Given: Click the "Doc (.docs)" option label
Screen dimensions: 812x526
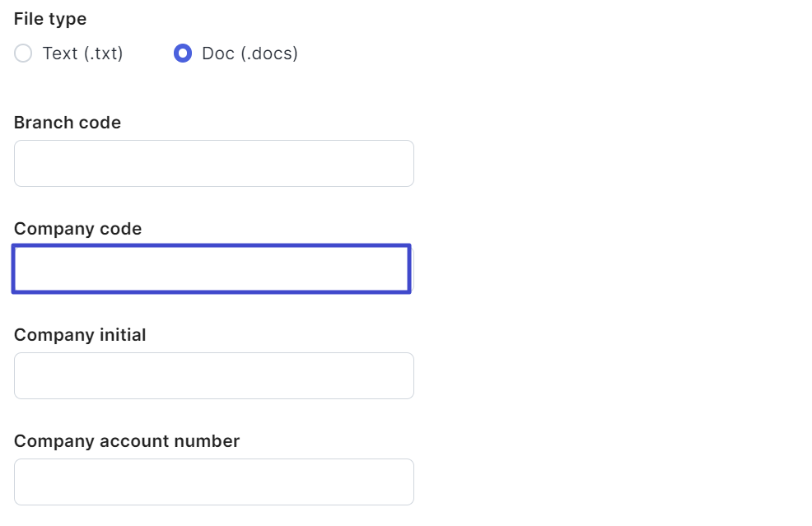Looking at the screenshot, I should (250, 54).
